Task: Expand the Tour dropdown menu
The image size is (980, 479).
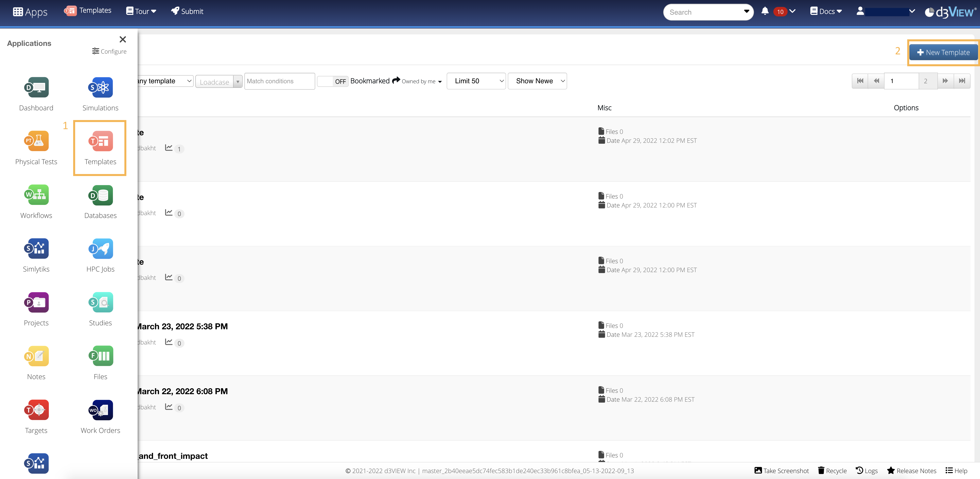Action: [x=141, y=11]
